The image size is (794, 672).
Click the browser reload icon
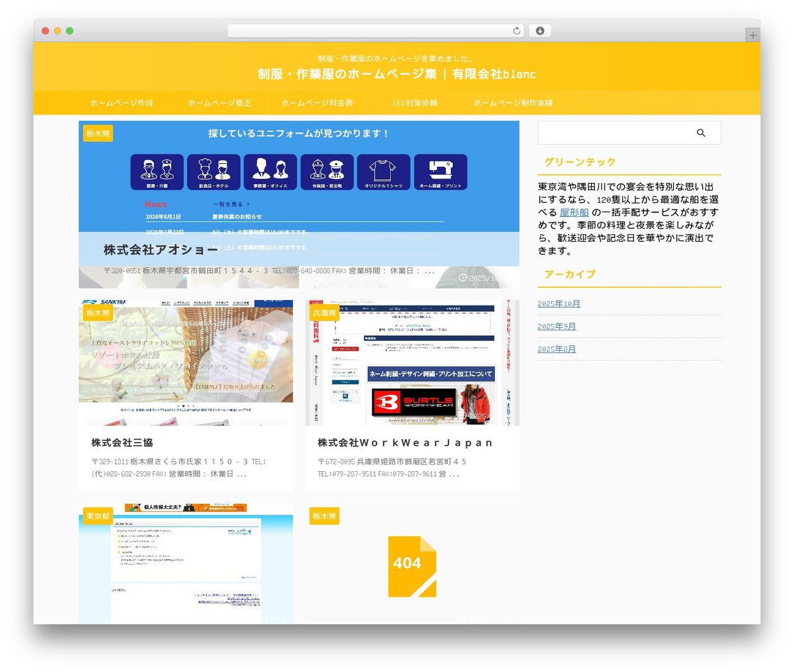click(x=516, y=31)
